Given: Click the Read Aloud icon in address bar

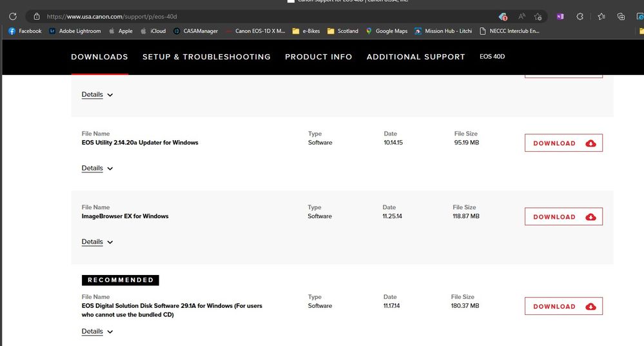Looking at the screenshot, I should tap(522, 16).
